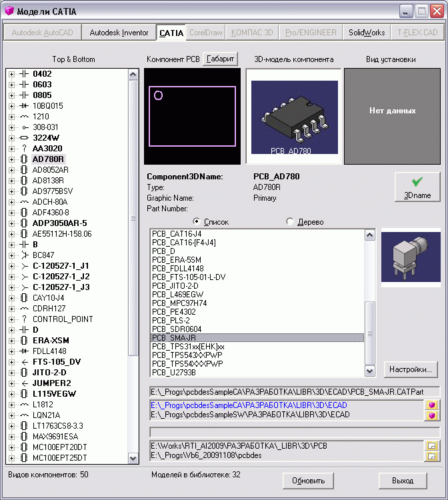The height and width of the screenshot is (500, 448).
Task: Click the chip icon next to MAX9691ESA
Action: point(24,437)
